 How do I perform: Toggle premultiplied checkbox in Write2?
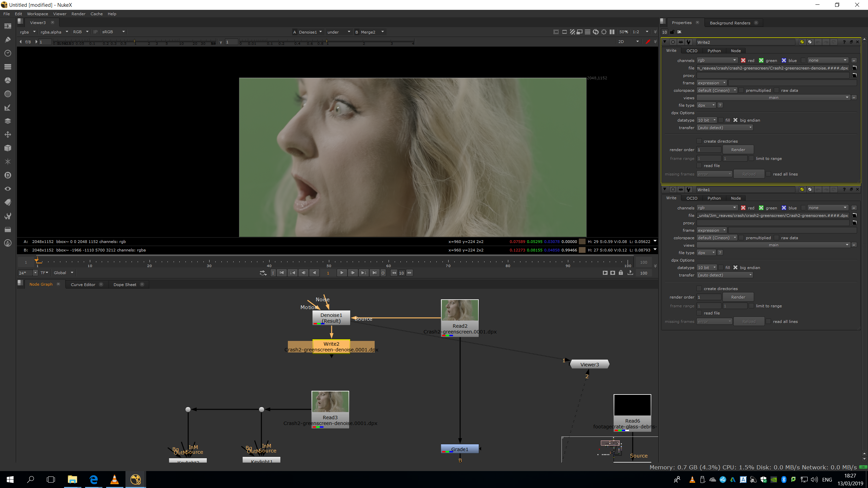(x=741, y=90)
